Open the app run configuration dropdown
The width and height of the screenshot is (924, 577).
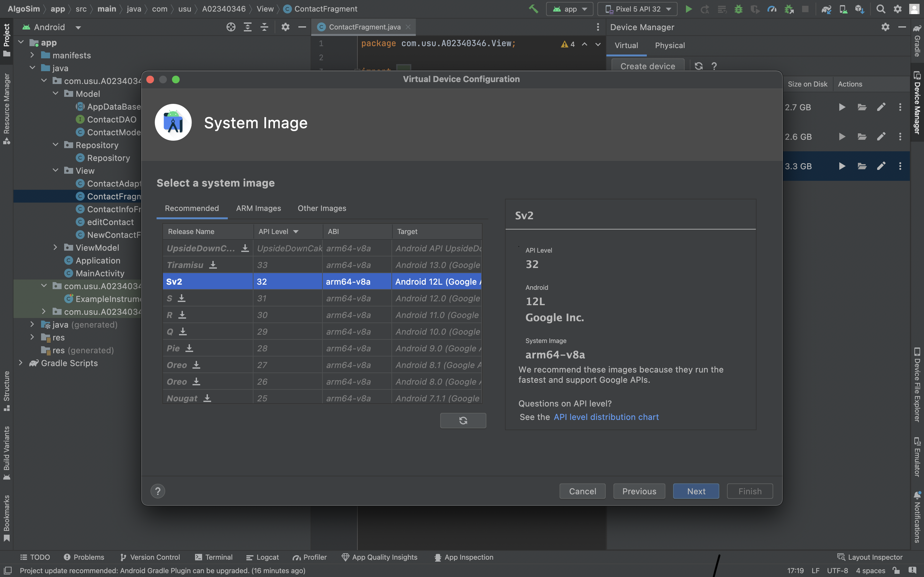[569, 9]
